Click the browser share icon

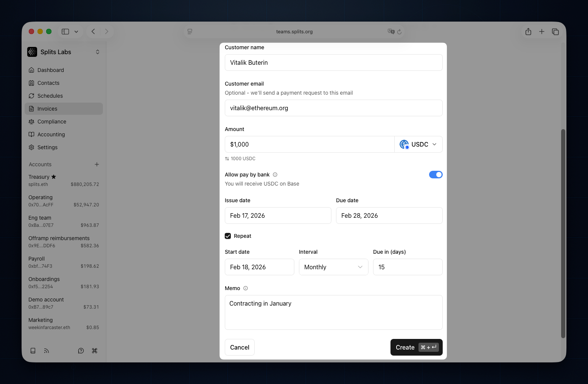pos(528,32)
